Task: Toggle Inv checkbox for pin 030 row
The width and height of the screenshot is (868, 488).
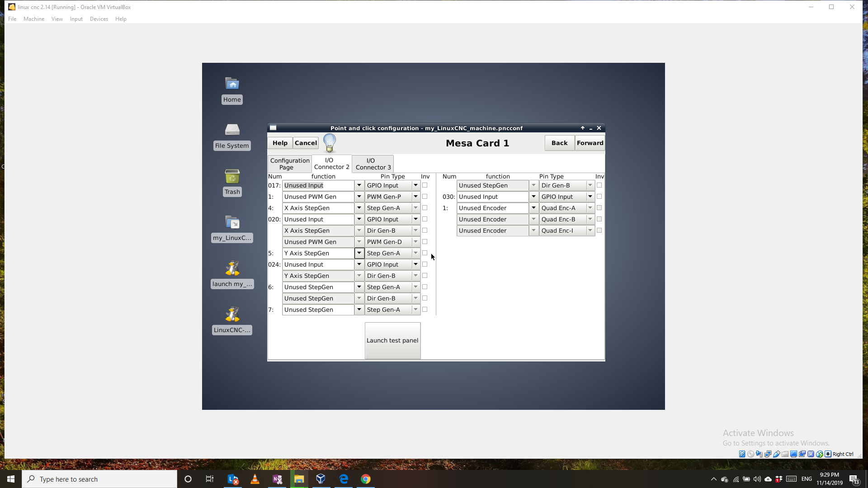Action: [599, 197]
